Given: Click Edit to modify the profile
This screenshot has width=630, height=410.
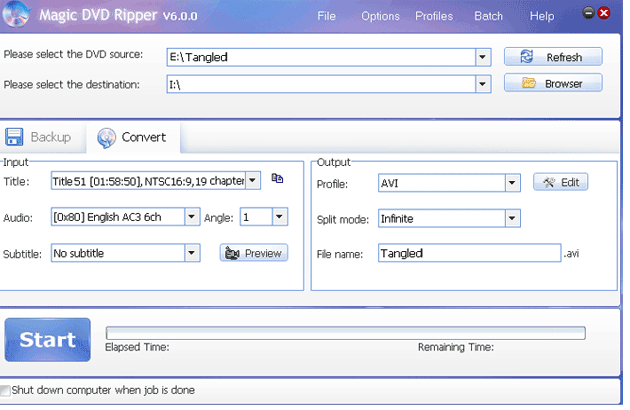Looking at the screenshot, I should click(560, 182).
